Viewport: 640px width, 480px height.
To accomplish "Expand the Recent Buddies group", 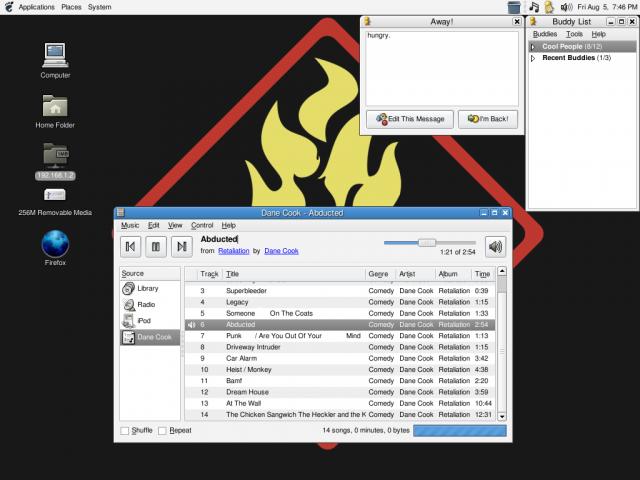I will [x=533, y=58].
